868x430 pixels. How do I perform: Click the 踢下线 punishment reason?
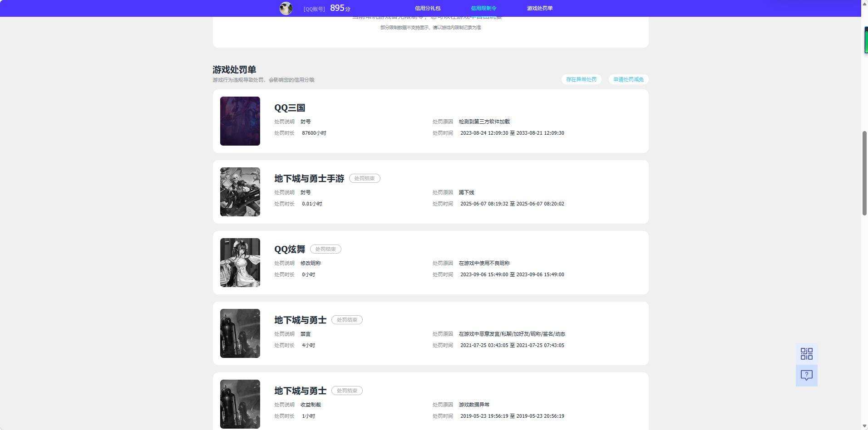467,192
